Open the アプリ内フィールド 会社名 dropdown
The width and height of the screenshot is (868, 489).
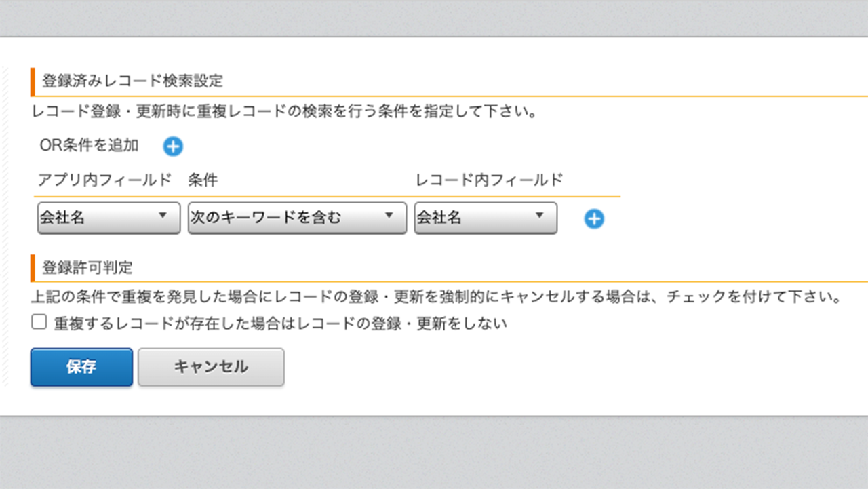coord(109,218)
